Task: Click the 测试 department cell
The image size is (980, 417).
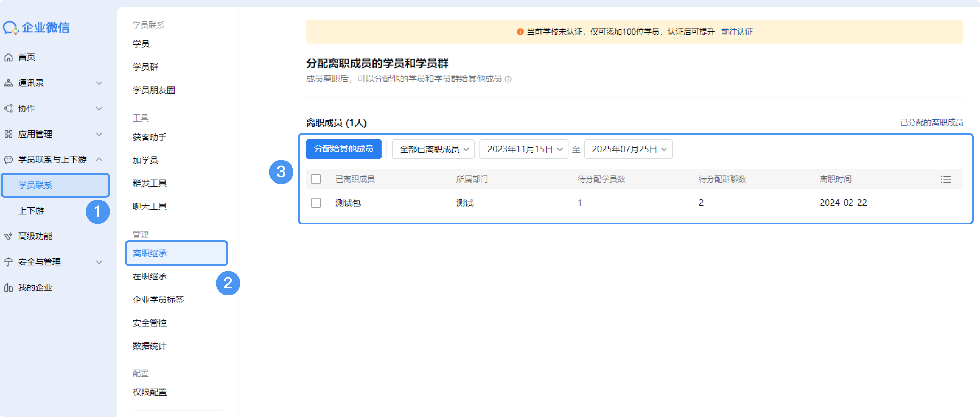Action: (x=465, y=203)
